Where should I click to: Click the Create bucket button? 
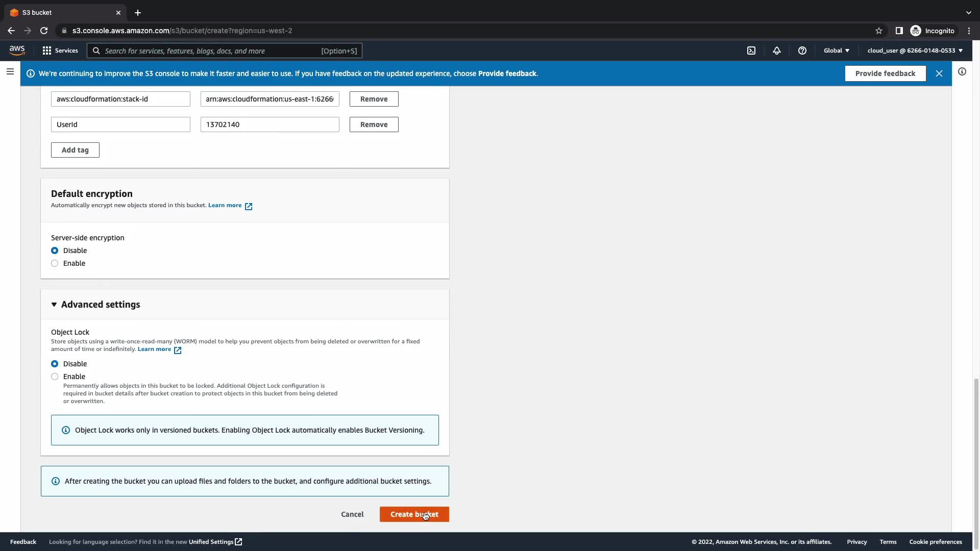coord(414,514)
